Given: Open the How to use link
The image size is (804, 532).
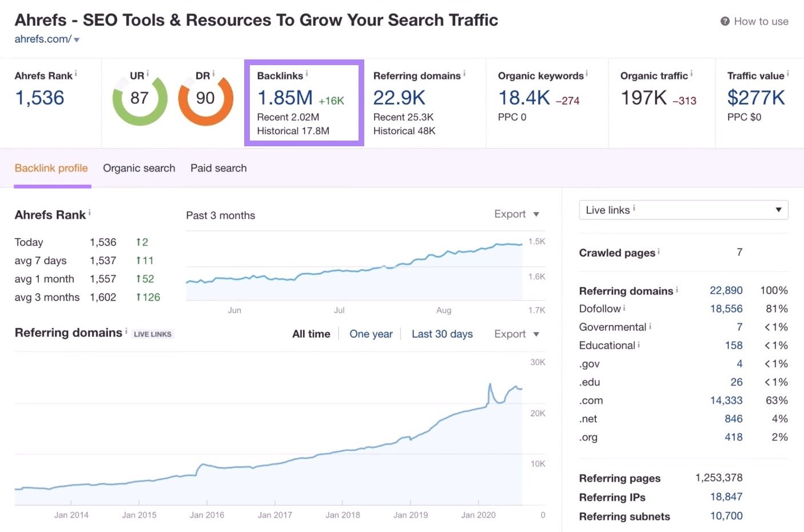Looking at the screenshot, I should (x=761, y=21).
